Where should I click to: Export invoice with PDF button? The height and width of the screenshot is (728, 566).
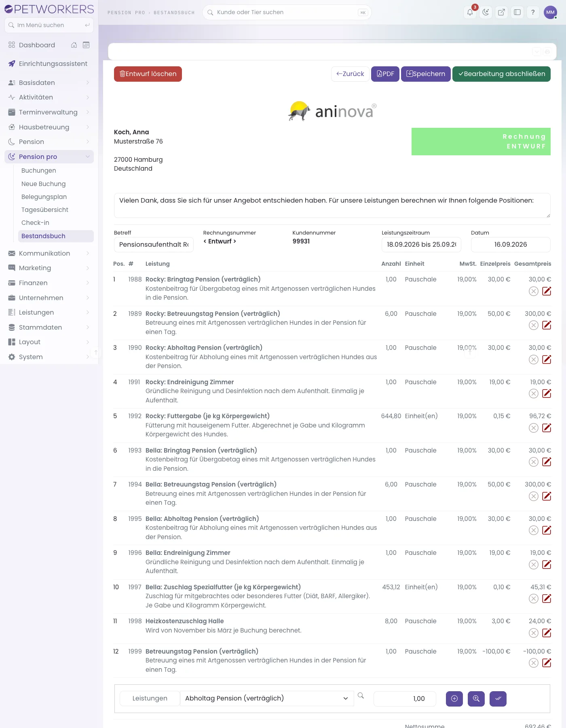coord(385,74)
